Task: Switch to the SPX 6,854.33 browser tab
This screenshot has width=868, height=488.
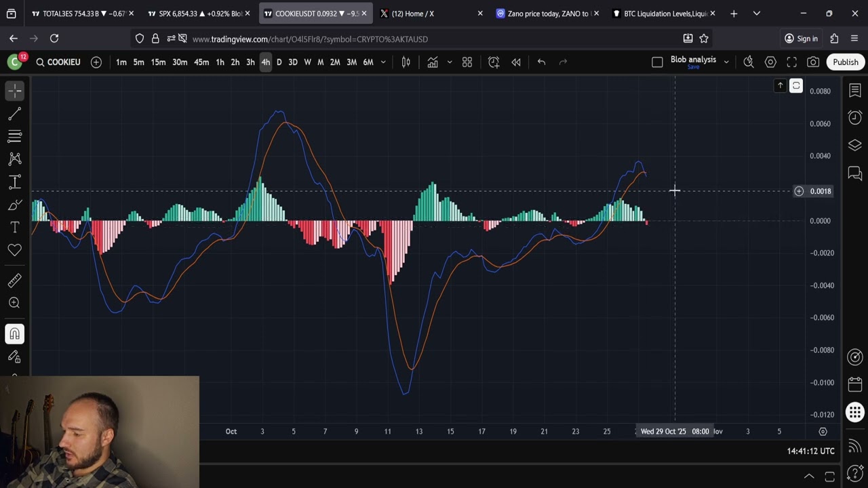Action: 198,14
